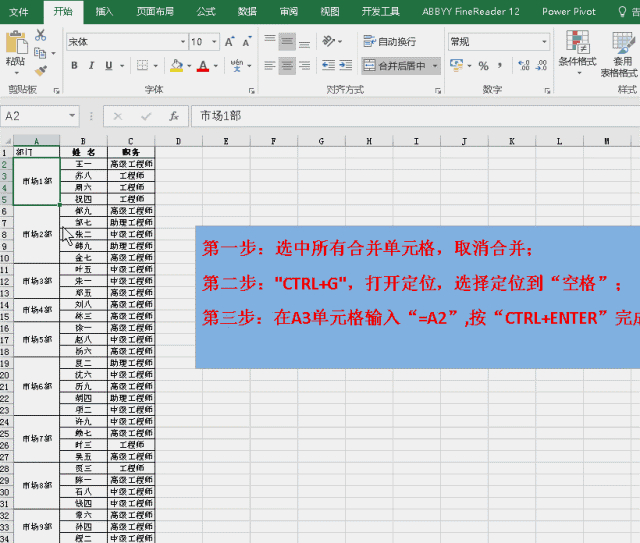
Task: Expand the fill color dropdown arrow
Action: [189, 66]
